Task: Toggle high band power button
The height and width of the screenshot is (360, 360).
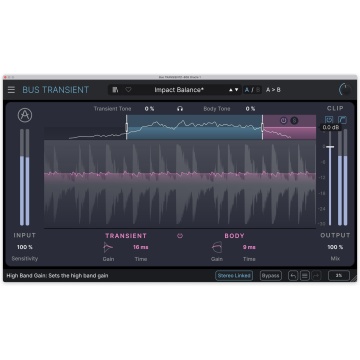Action: [x=284, y=121]
